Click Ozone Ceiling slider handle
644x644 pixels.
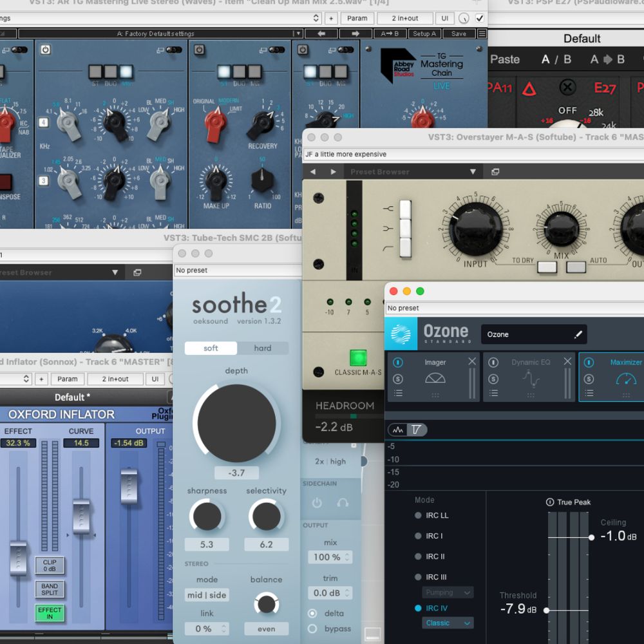point(591,537)
